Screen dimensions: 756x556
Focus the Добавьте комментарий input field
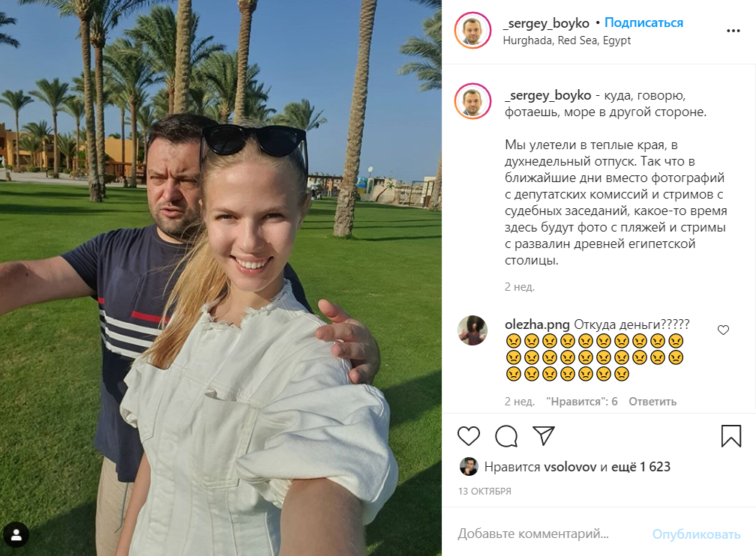point(550,534)
